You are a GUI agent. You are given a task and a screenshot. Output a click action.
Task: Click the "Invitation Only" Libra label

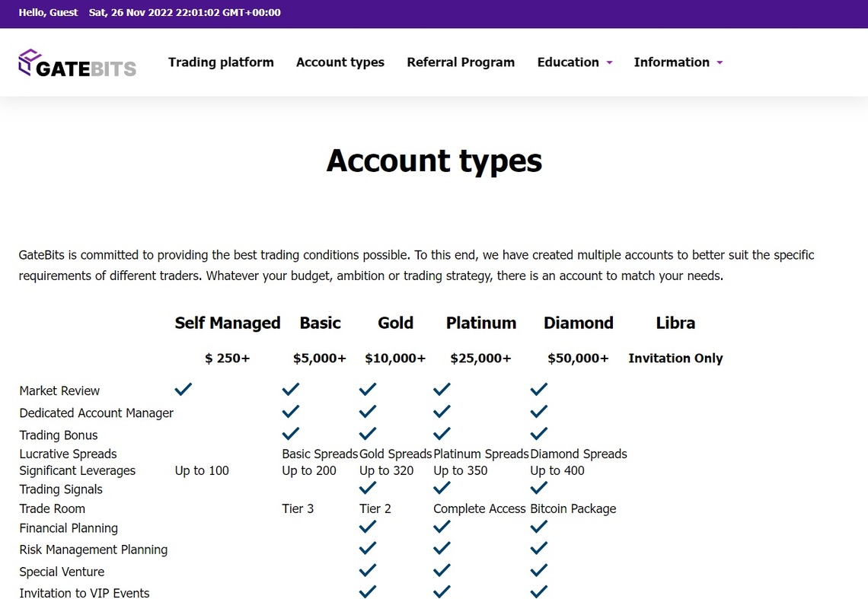[x=675, y=358]
